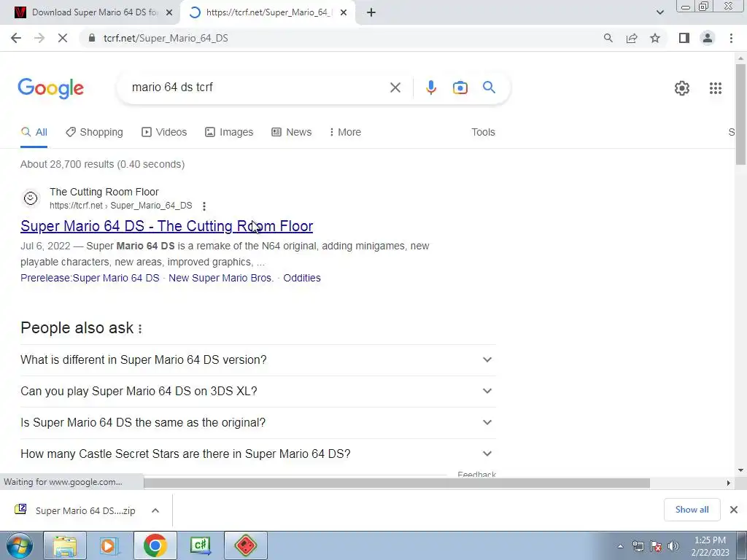
Task: Open Prerelease:Super Mario 64 DS link
Action: pyautogui.click(x=90, y=278)
